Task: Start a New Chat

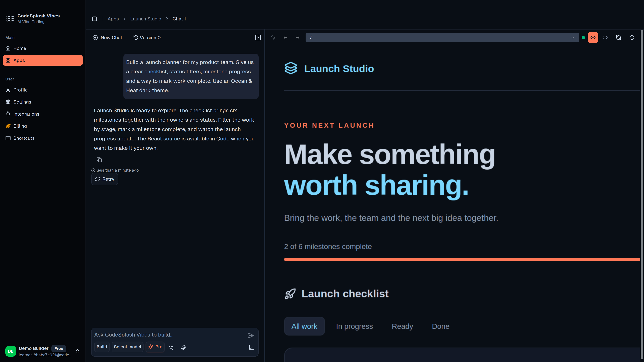Action: point(108,38)
